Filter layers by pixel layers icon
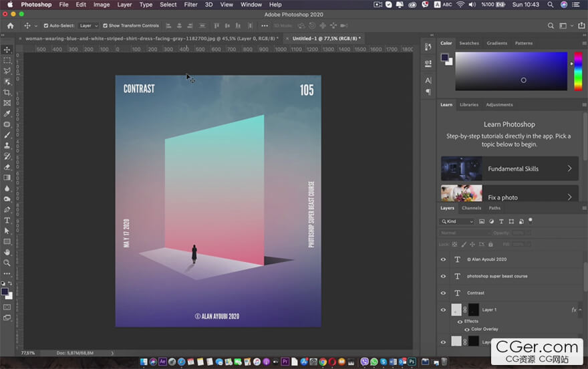This screenshot has width=588, height=369. [482, 222]
